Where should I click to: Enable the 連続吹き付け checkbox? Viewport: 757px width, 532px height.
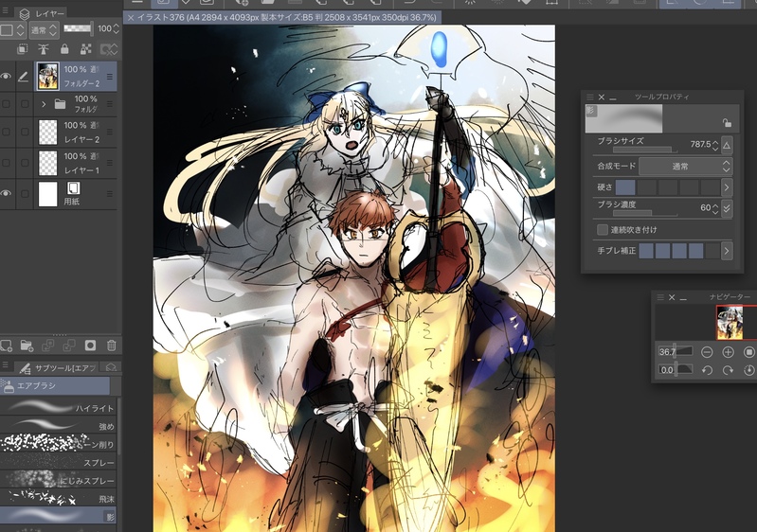pyautogui.click(x=602, y=230)
